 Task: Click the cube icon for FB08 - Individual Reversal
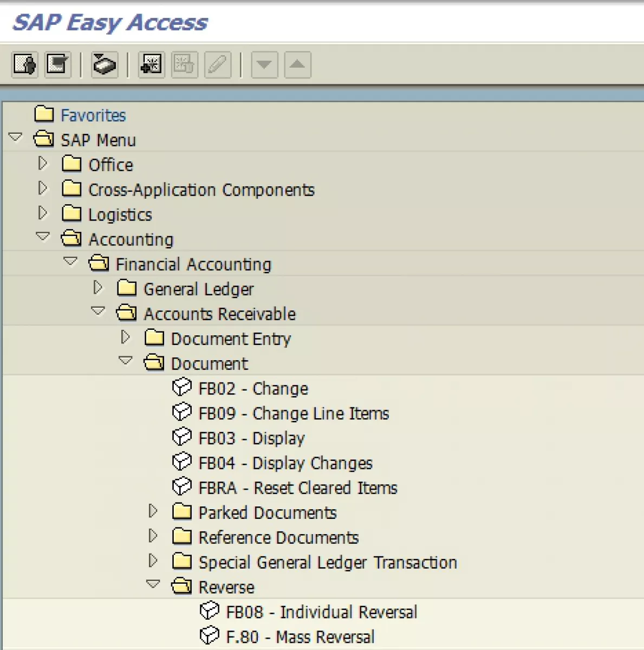pos(209,611)
